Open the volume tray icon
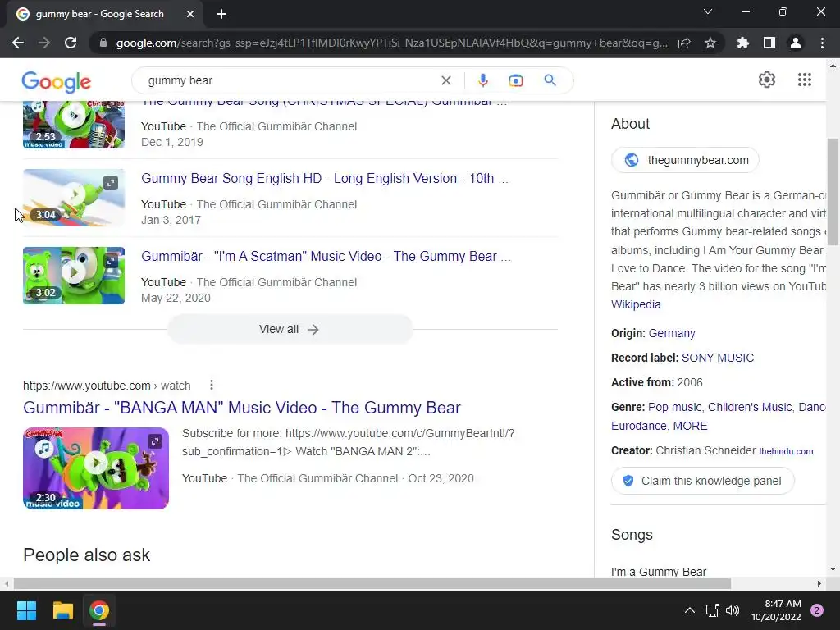 click(x=733, y=610)
